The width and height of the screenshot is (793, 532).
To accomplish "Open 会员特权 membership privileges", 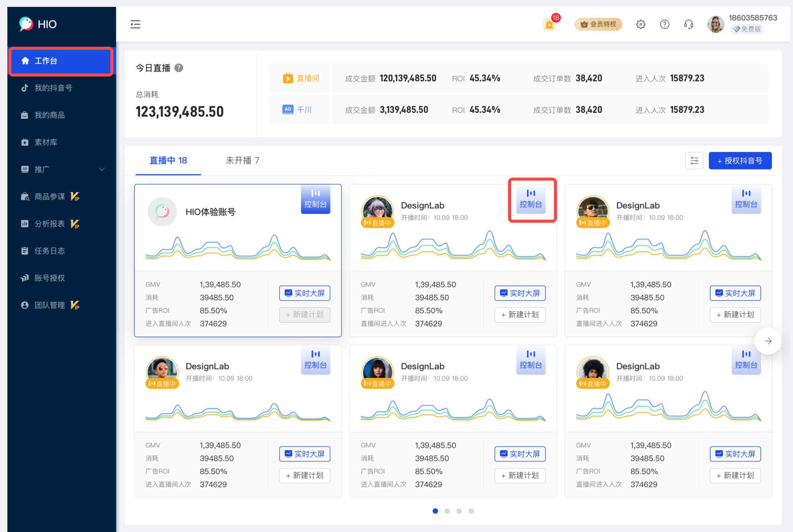I will 598,24.
